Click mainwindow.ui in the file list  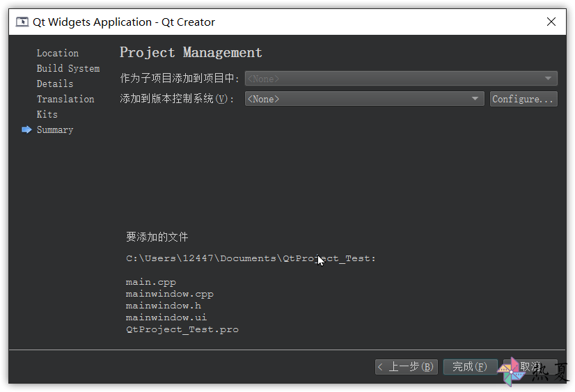(166, 317)
